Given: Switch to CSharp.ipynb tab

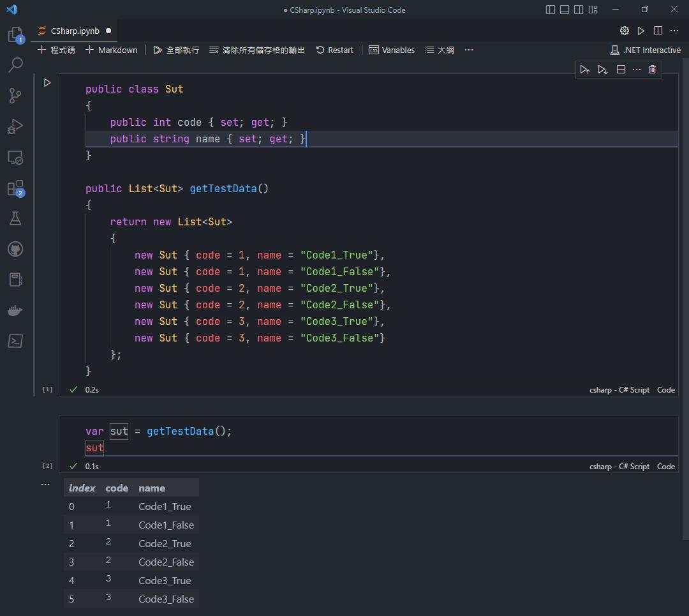Looking at the screenshot, I should tap(75, 31).
